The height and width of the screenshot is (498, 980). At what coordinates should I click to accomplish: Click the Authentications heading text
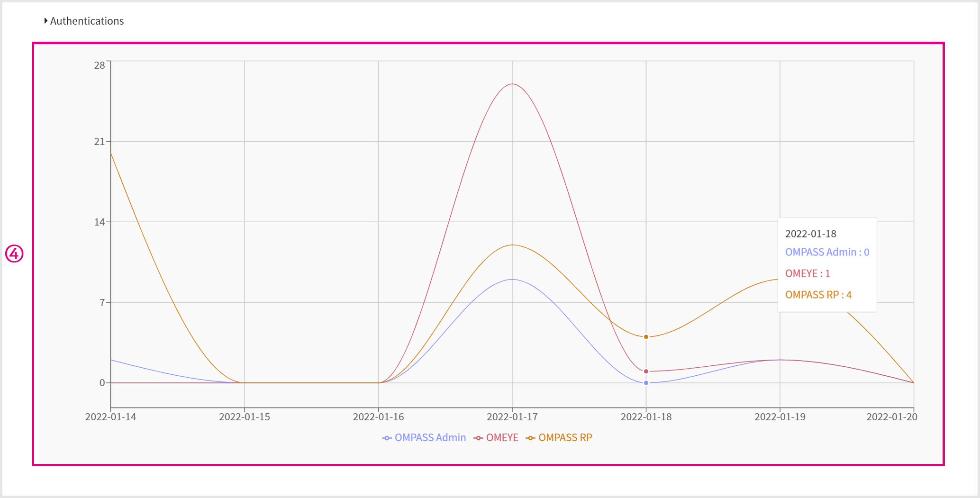(x=87, y=21)
